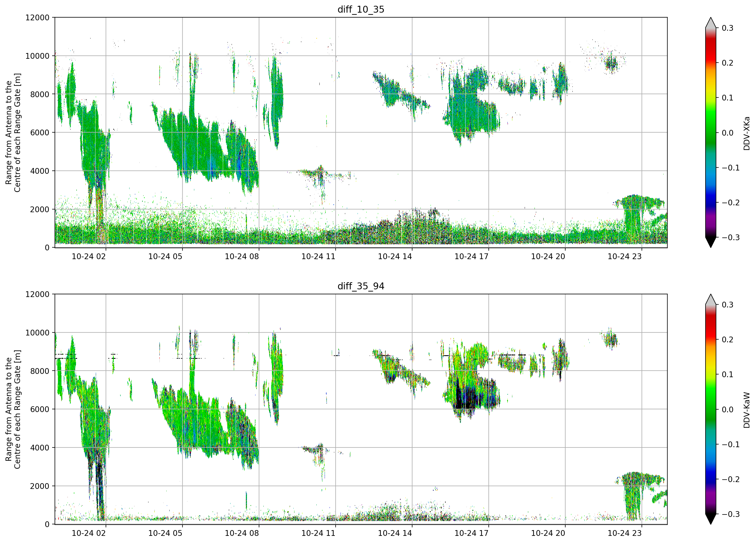Click the 0.3 tick on DDV-XKa colorbar
This screenshot has width=756, height=543.
[727, 28]
